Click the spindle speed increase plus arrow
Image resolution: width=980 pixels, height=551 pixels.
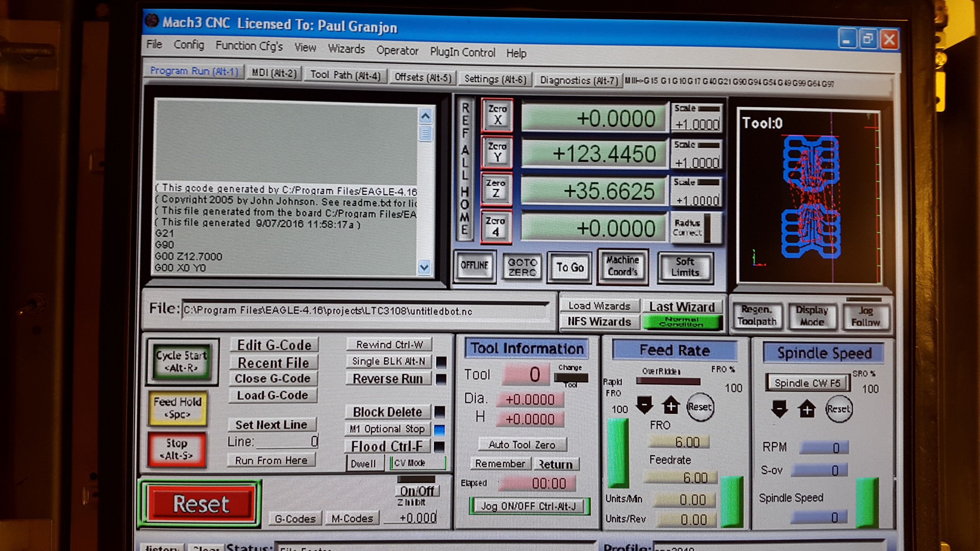[807, 409]
